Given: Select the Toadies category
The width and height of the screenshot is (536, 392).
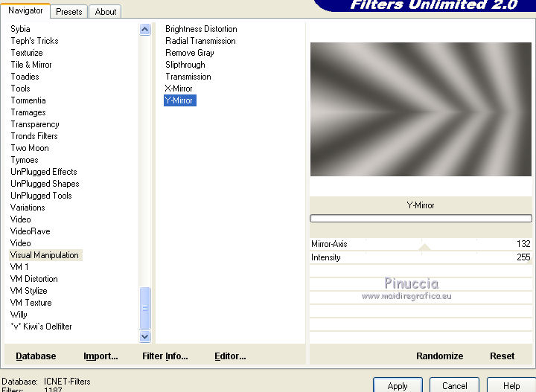Looking at the screenshot, I should tap(25, 77).
